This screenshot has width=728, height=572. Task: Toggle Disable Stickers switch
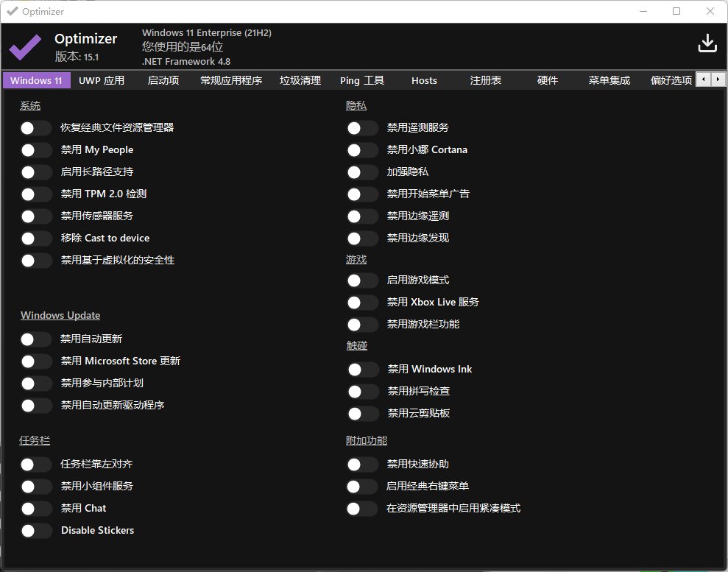point(36,531)
